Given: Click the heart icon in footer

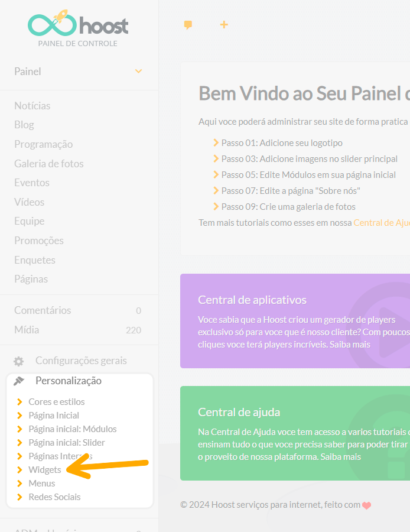Looking at the screenshot, I should point(367,505).
